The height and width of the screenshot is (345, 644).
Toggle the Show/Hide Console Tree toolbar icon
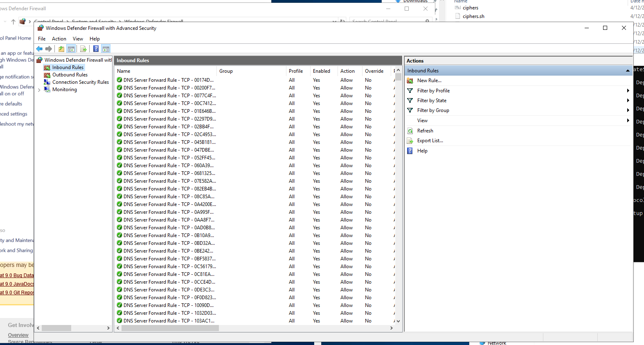[71, 49]
